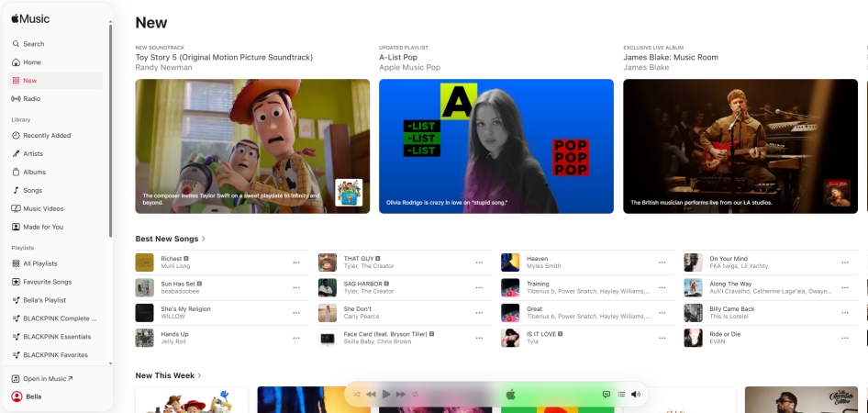Open more options for On Your Mind
The height and width of the screenshot is (413, 868).
(845, 262)
